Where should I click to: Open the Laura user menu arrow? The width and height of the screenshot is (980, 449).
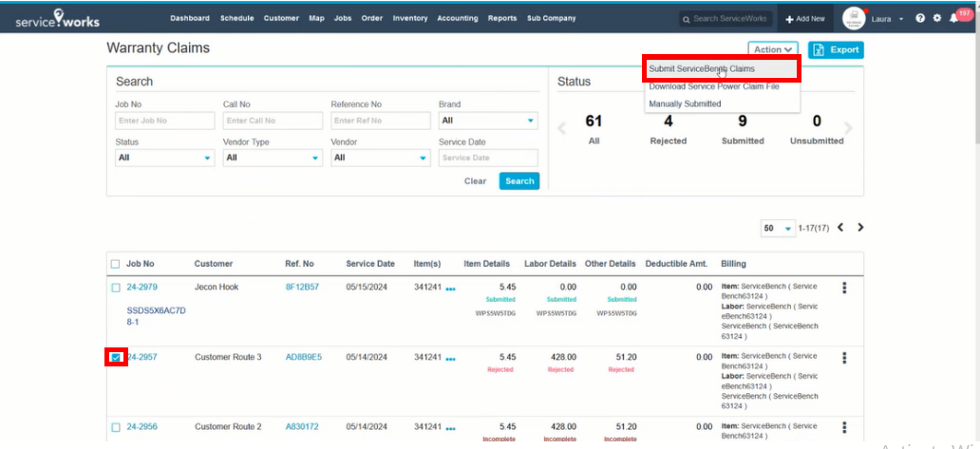(901, 19)
